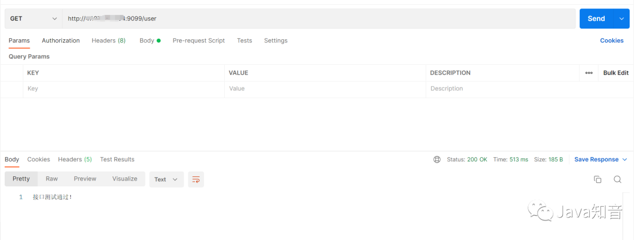Viewport: 644px width, 240px height.
Task: Switch to the Authorization tab
Action: coord(61,40)
